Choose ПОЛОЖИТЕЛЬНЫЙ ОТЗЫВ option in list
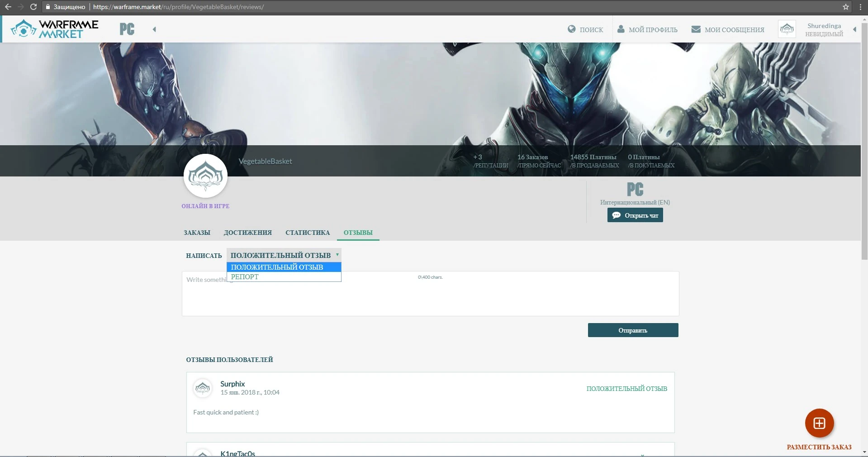This screenshot has height=457, width=868. coord(284,267)
